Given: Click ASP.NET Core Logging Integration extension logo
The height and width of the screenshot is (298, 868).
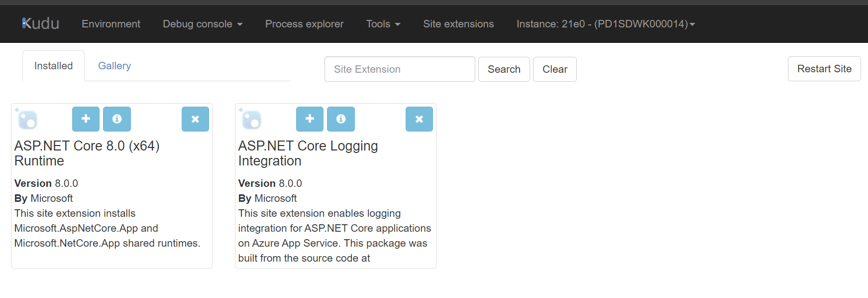Looking at the screenshot, I should (250, 119).
